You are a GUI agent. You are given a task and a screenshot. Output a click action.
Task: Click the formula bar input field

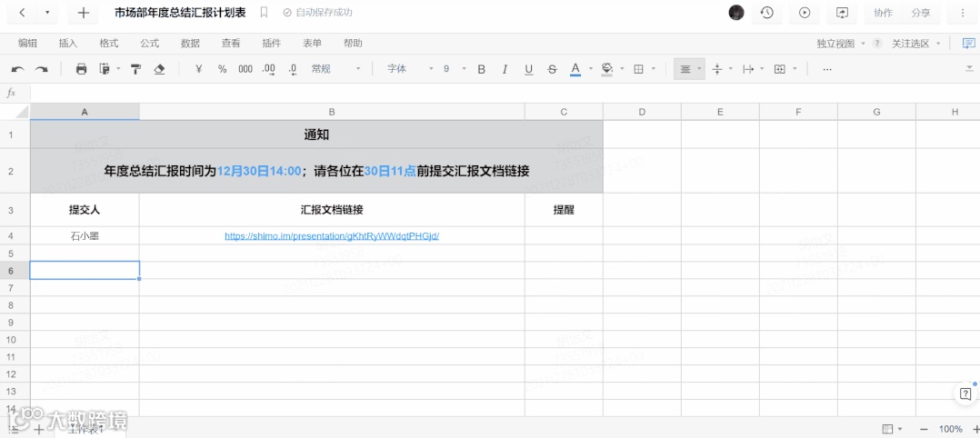(504, 93)
